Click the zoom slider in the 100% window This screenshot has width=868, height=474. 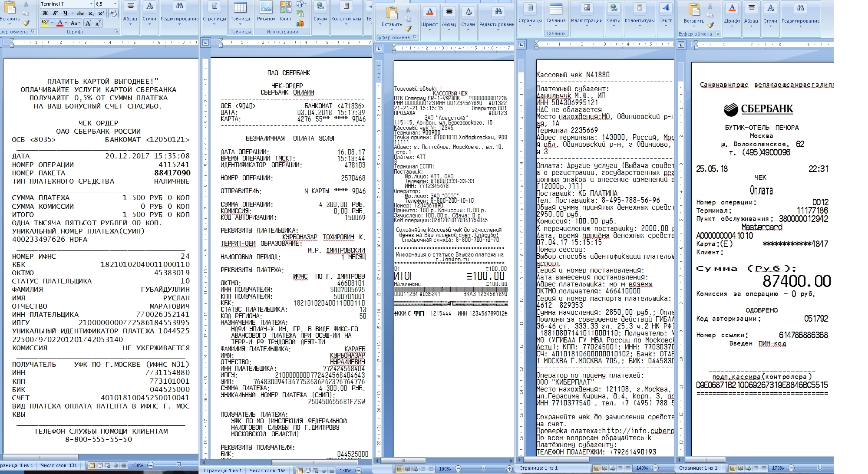483,469
